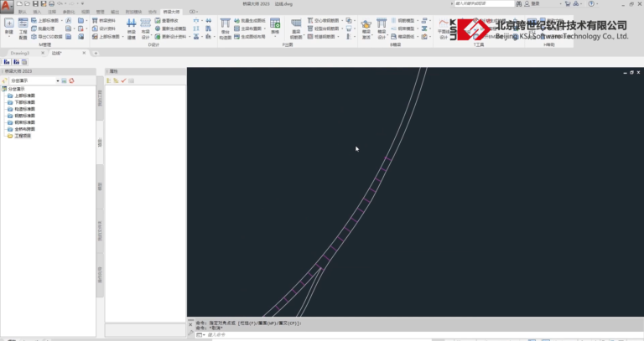Click the Open file icon in quick access
The height and width of the screenshot is (341, 644).
point(27,3)
